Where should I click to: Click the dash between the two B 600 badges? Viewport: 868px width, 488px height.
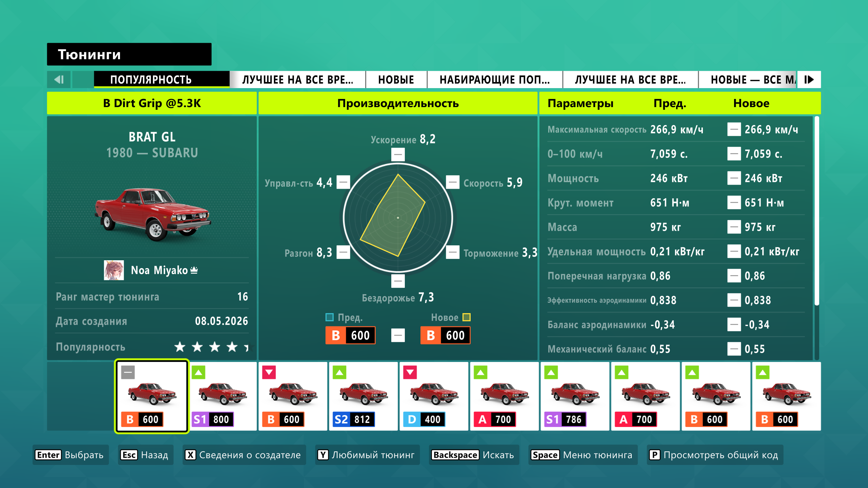(x=398, y=335)
